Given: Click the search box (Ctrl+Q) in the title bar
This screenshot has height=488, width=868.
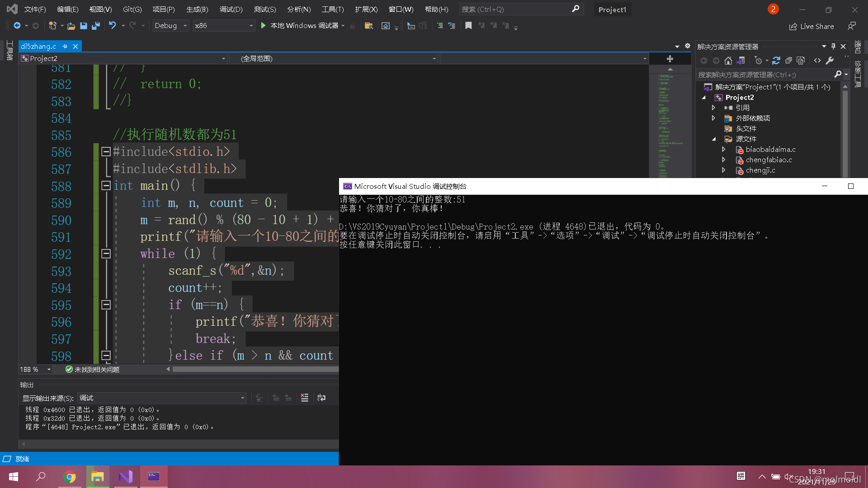Looking at the screenshot, I should tap(521, 9).
